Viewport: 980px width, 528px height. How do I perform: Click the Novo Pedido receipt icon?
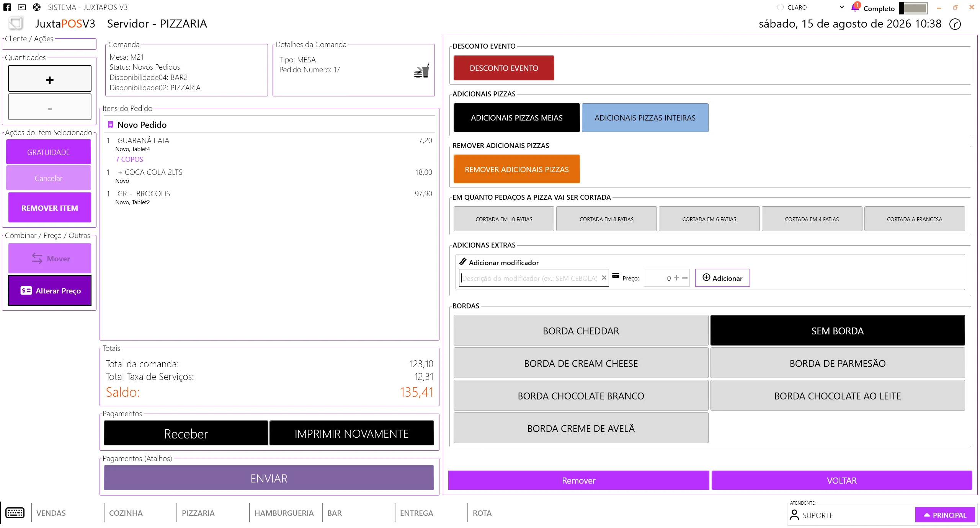click(x=111, y=125)
